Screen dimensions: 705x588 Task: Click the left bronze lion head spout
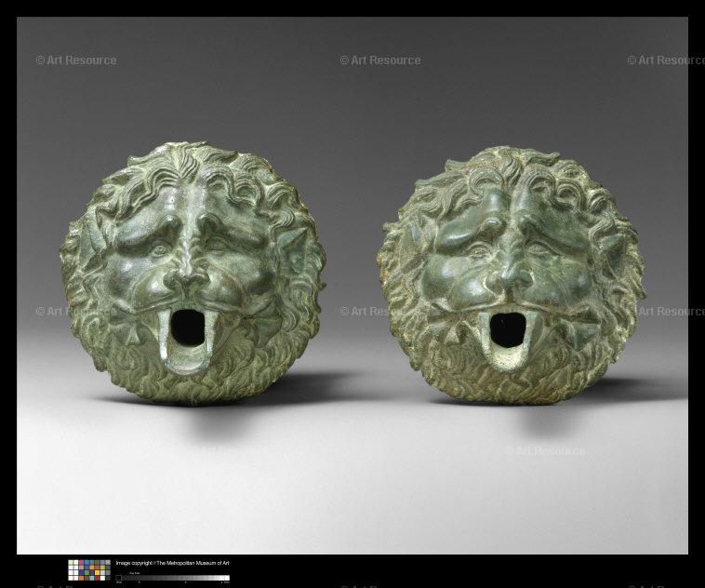(x=193, y=274)
